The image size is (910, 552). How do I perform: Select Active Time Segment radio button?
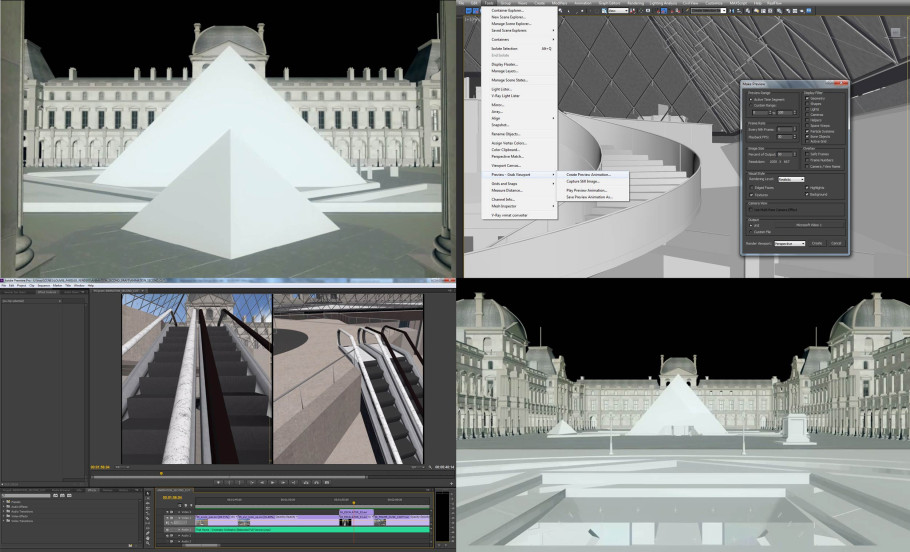point(750,100)
